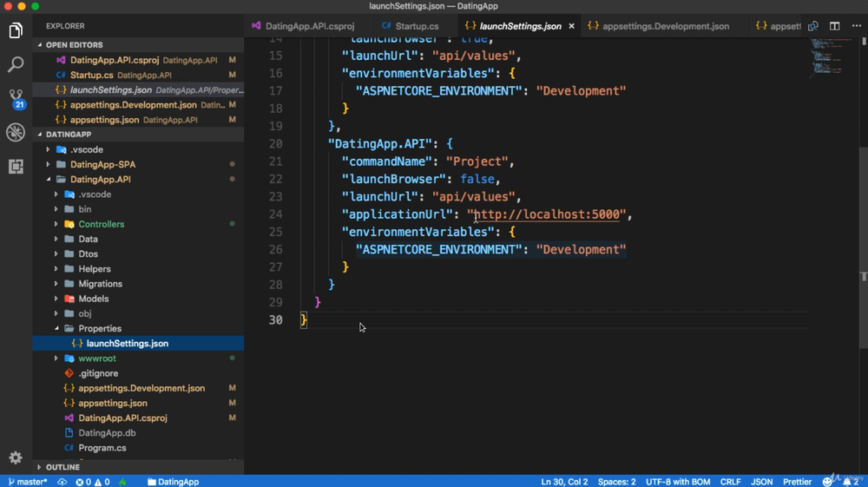
Task: Click the master branch in status bar
Action: point(28,482)
